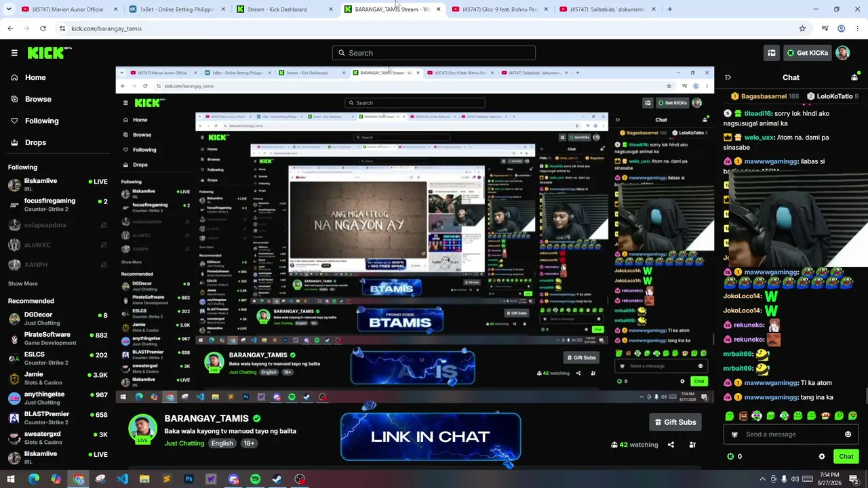The width and height of the screenshot is (868, 488).
Task: Open Visual Studio Code from the taskbar
Action: (122, 479)
